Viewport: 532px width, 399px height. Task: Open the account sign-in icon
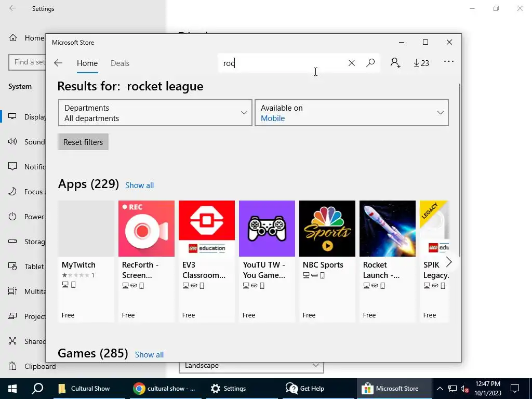point(395,63)
